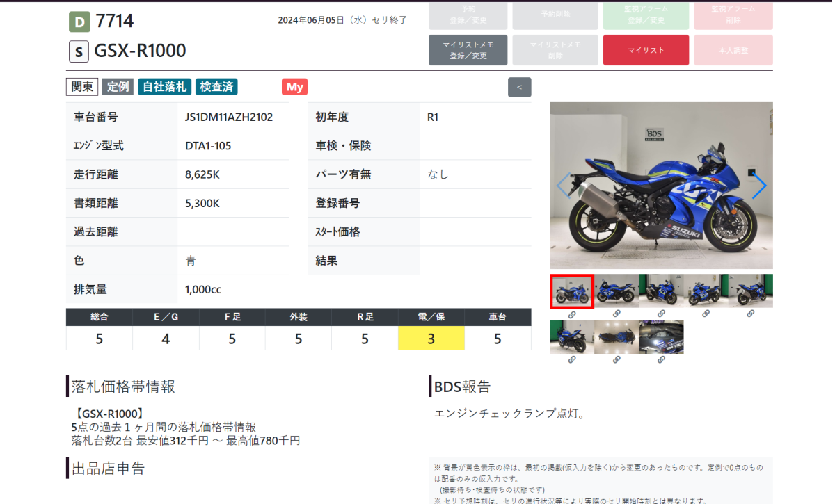Select the highlighted right-side view thumbnail
835x504 pixels.
pyautogui.click(x=572, y=291)
